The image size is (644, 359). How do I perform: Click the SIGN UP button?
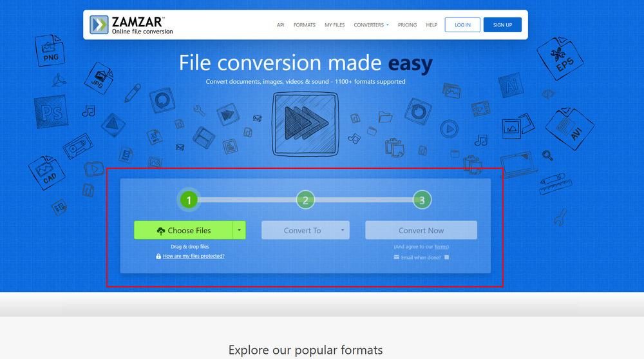(x=502, y=25)
